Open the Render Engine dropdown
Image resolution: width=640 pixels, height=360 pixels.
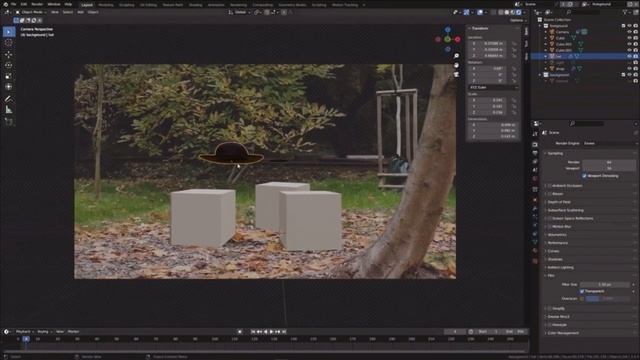609,143
